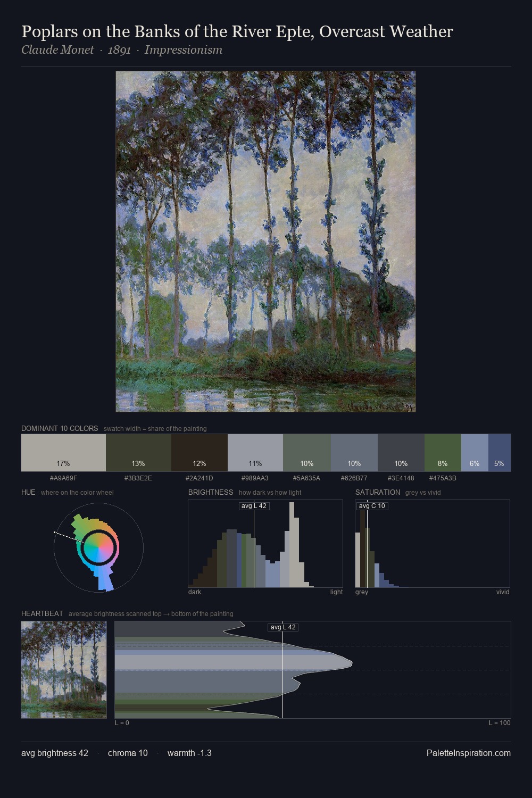Choose the 11% grey swatch #989AA3
The image size is (532, 798).
tap(255, 453)
